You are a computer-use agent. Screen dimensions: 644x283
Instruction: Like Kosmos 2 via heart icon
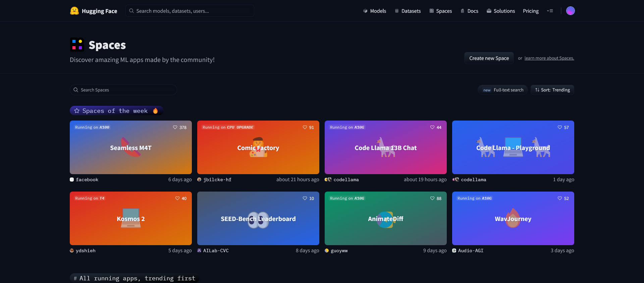(177, 198)
